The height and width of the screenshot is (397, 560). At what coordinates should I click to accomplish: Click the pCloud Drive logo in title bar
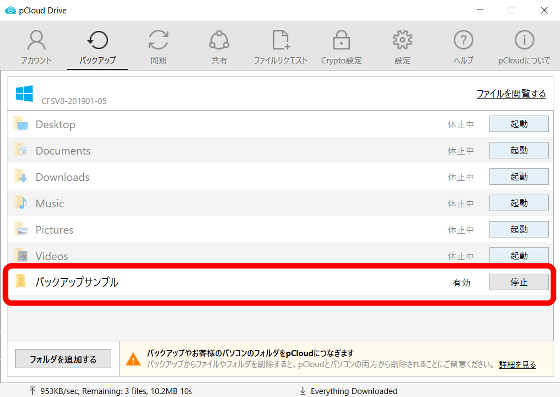point(10,10)
